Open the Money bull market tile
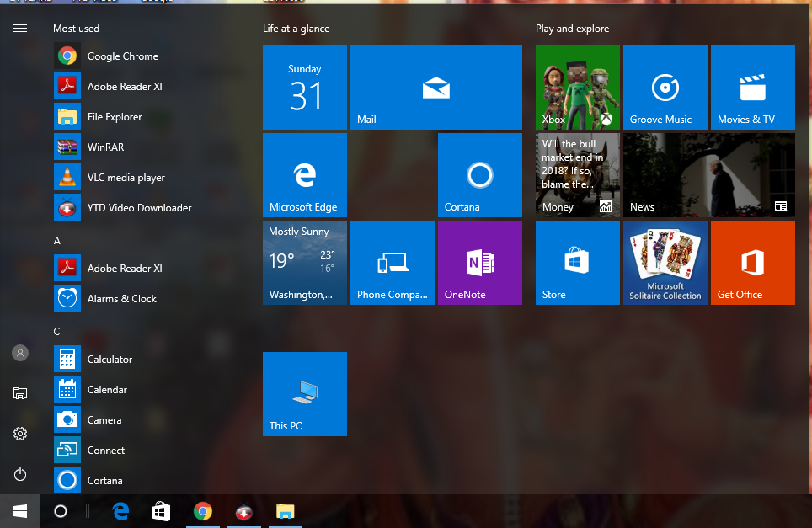 click(577, 175)
